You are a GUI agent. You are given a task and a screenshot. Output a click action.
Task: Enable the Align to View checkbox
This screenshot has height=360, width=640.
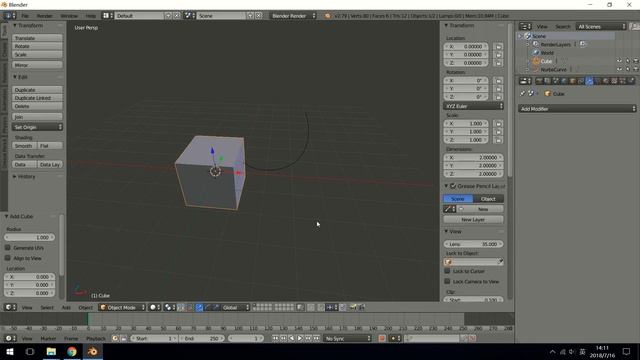coord(7,258)
